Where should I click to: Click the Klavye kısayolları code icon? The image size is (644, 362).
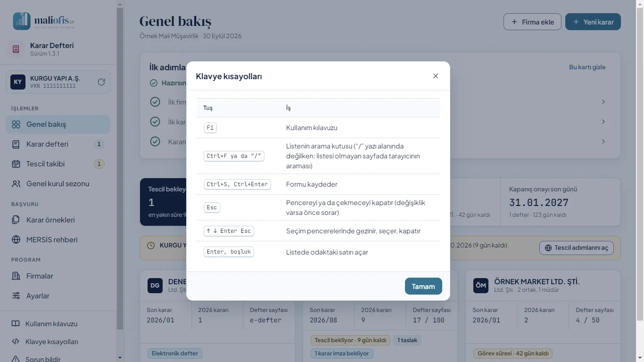point(16,342)
